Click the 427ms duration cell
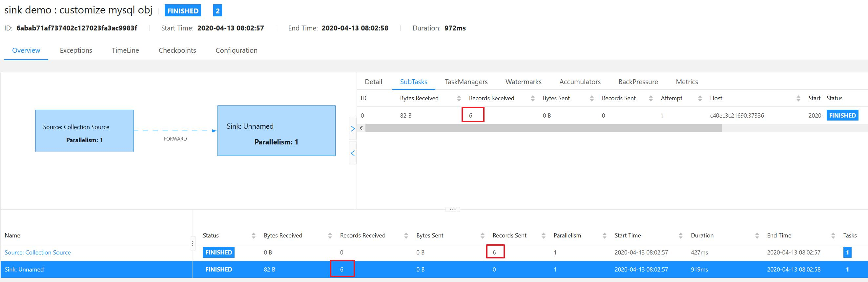This screenshot has height=282, width=868. (x=699, y=253)
